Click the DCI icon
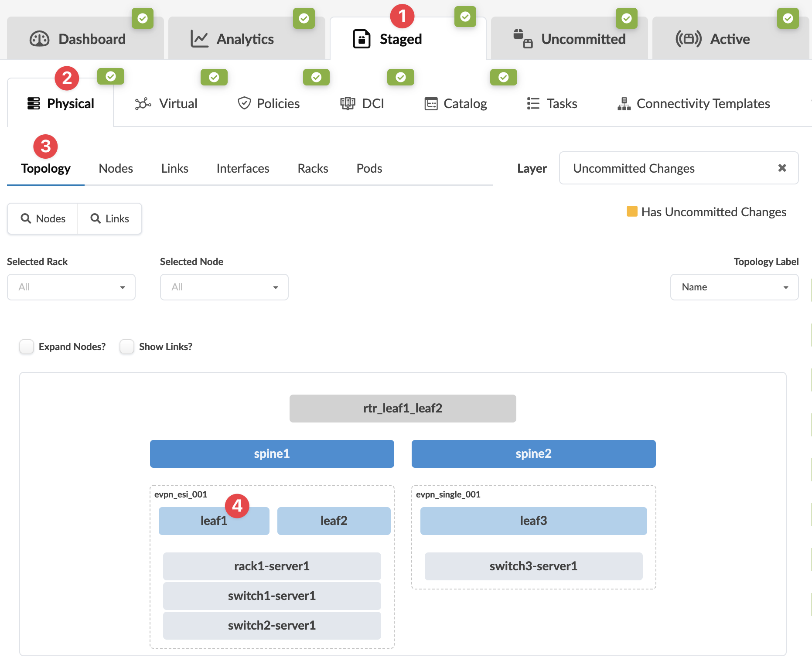The width and height of the screenshot is (812, 661). (348, 104)
